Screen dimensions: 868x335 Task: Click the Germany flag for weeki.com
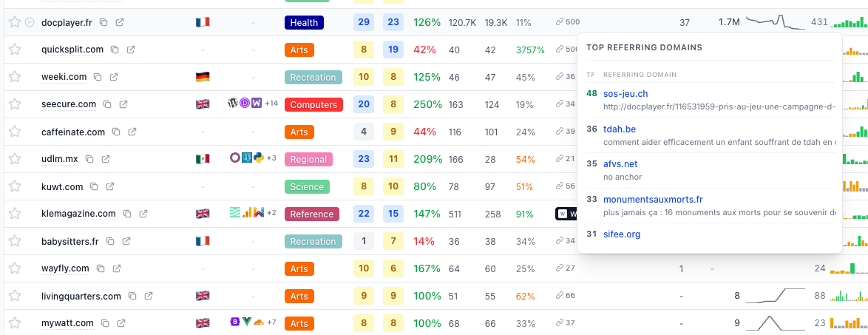(203, 76)
